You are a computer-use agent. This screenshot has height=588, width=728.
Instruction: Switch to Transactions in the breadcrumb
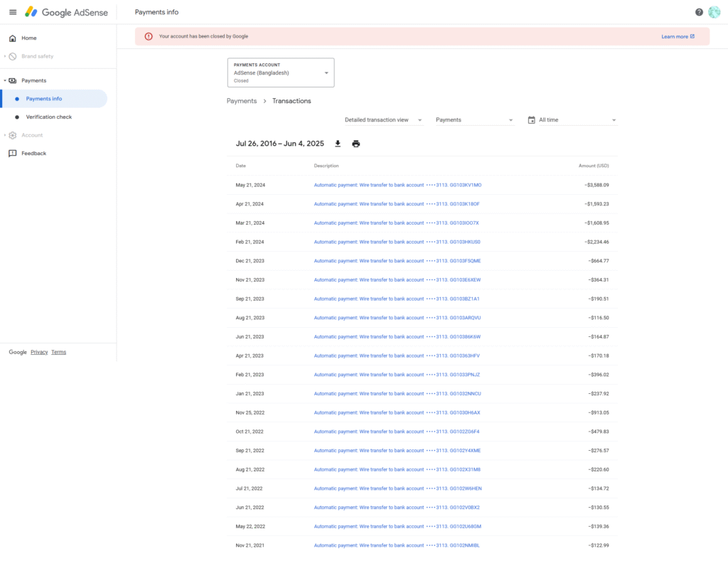(291, 100)
